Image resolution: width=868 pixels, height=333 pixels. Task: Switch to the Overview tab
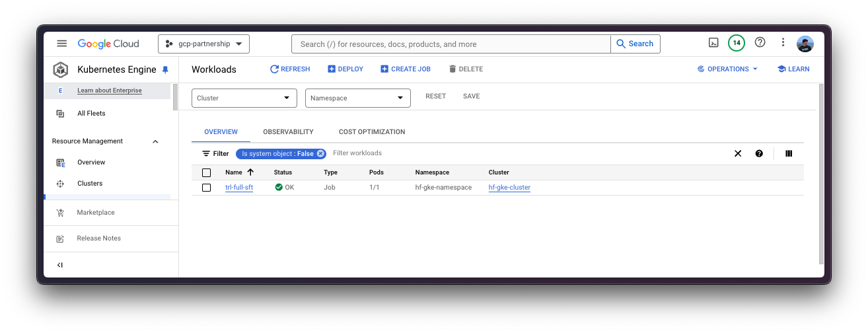click(221, 132)
